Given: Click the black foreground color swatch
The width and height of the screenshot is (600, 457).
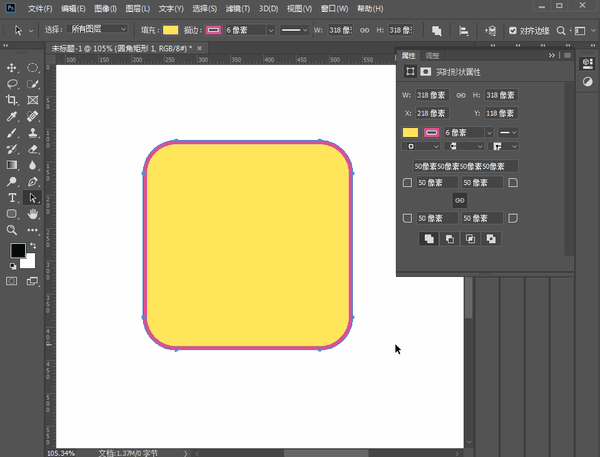Looking at the screenshot, I should [18, 250].
